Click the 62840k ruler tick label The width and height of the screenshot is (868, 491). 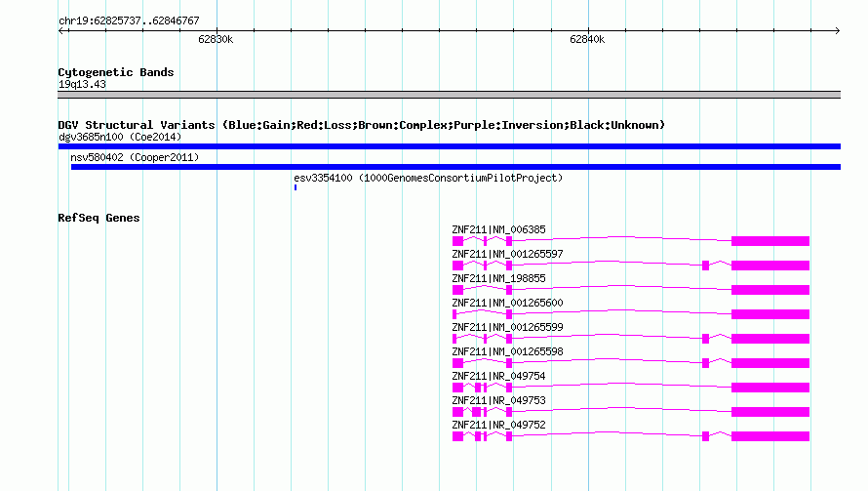tap(587, 39)
